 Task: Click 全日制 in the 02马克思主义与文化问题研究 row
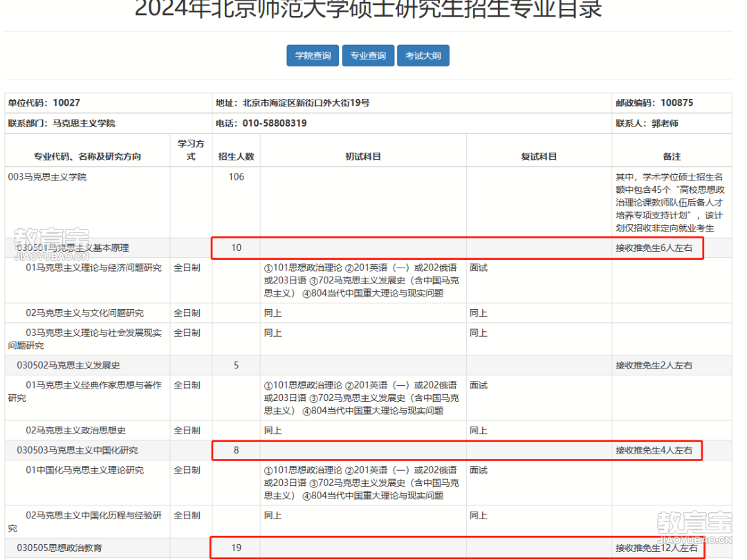point(187,313)
